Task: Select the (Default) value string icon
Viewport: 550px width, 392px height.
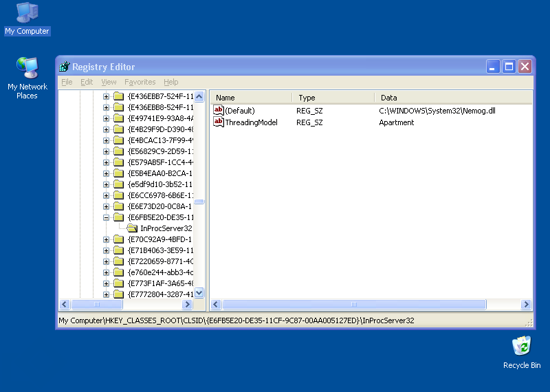Action: tap(218, 111)
